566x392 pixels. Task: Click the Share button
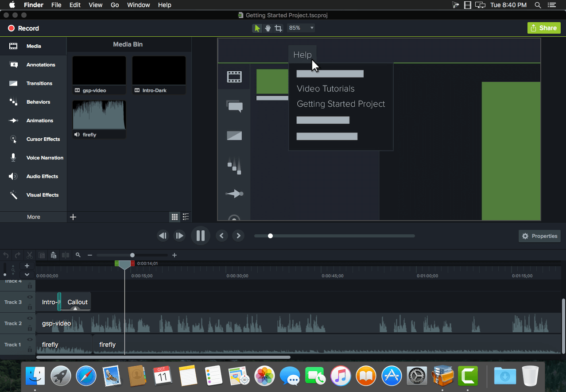coord(543,28)
